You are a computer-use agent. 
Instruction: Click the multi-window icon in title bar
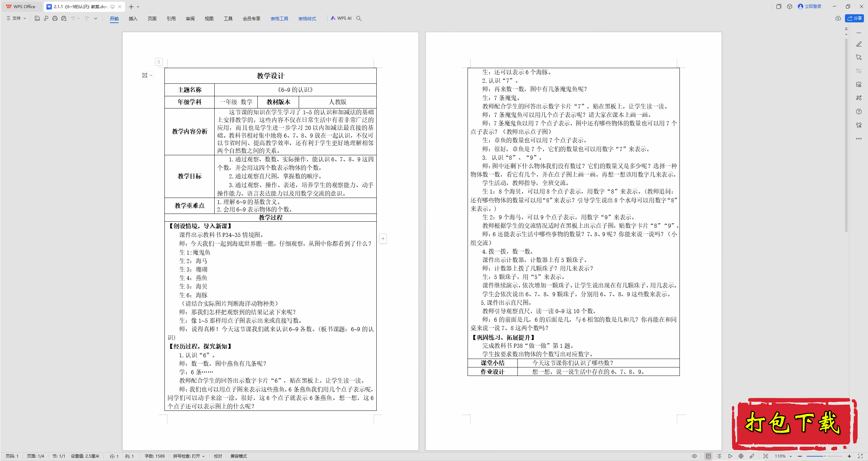779,6
